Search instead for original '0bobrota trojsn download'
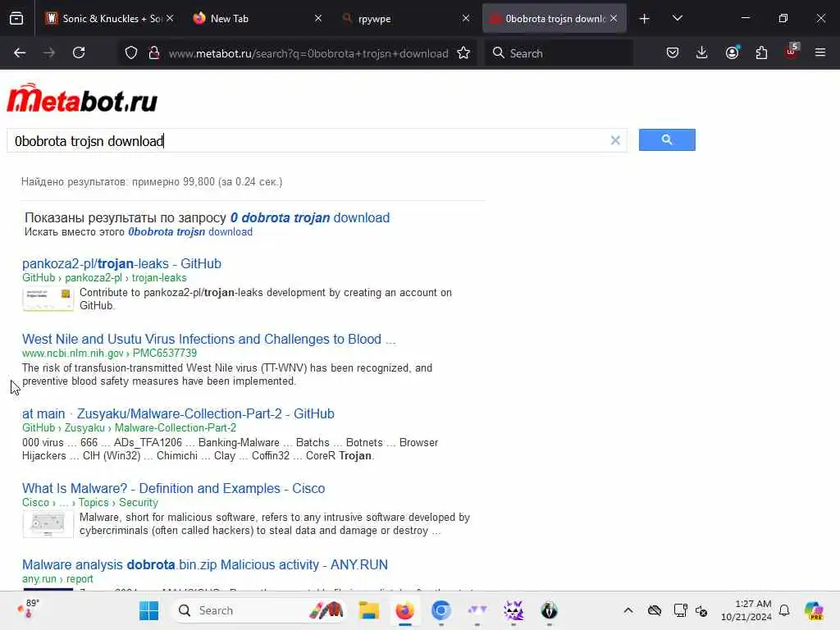This screenshot has width=840, height=630. tap(190, 232)
